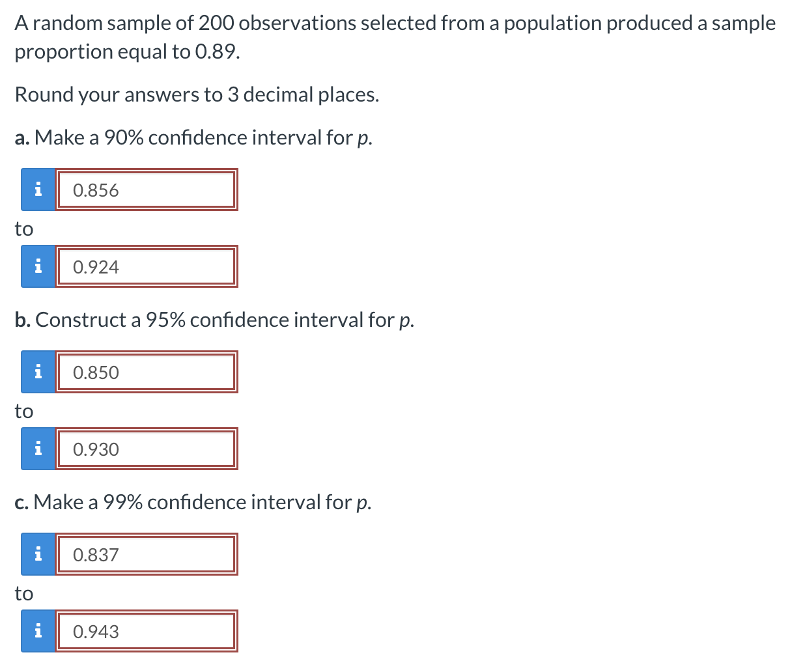Select the 0.943 answer field

147,630
